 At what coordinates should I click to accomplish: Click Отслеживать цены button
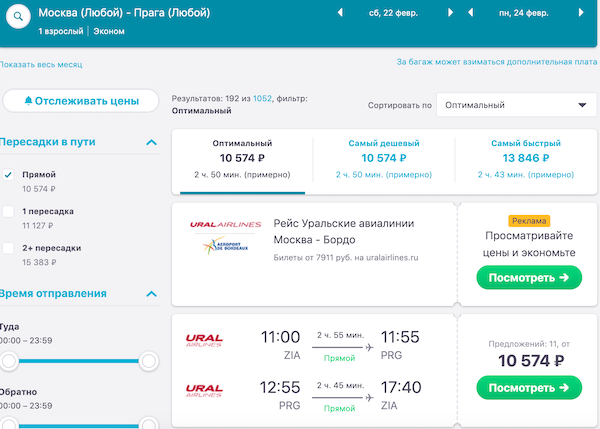[81, 101]
